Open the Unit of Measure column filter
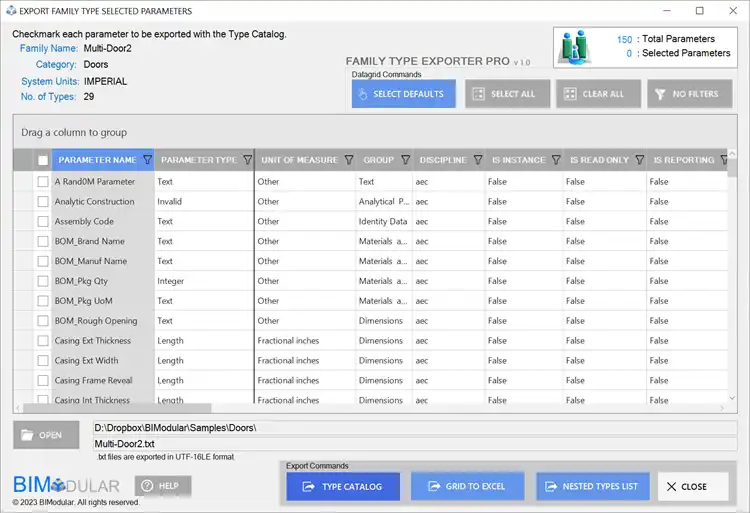The width and height of the screenshot is (750, 513). 349,160
